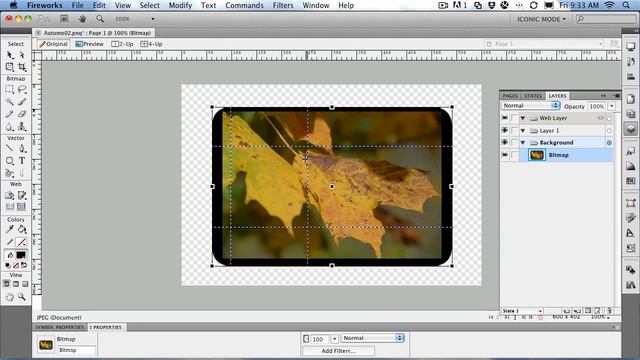Screen dimensions: 640x360
Task: Select the Crop tool
Action: point(22,67)
